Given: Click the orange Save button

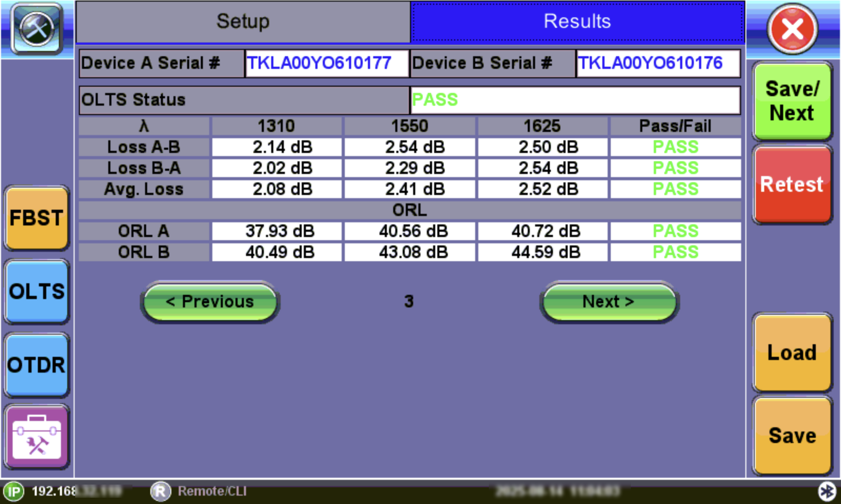Looking at the screenshot, I should click(792, 436).
